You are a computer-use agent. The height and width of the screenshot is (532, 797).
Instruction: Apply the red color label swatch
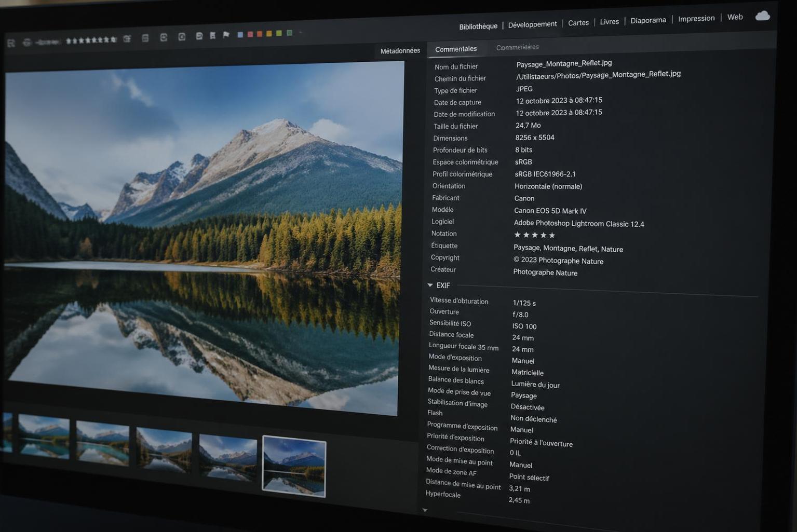tap(250, 33)
